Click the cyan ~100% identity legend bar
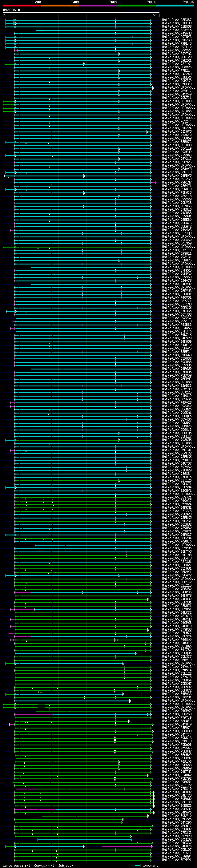197x868 pixels. click(x=175, y=6)
